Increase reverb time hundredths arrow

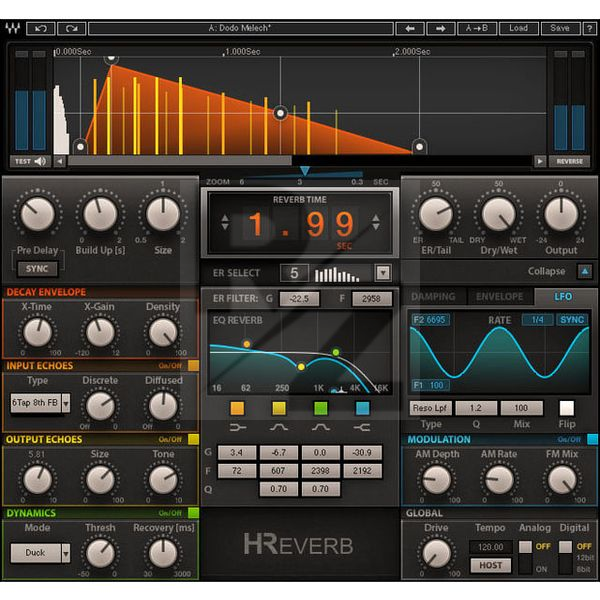376,217
